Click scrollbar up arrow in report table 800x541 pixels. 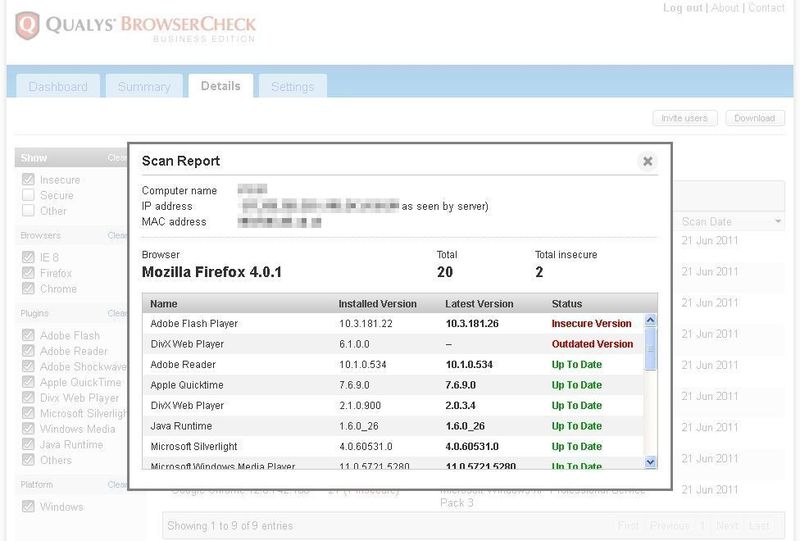coord(651,320)
